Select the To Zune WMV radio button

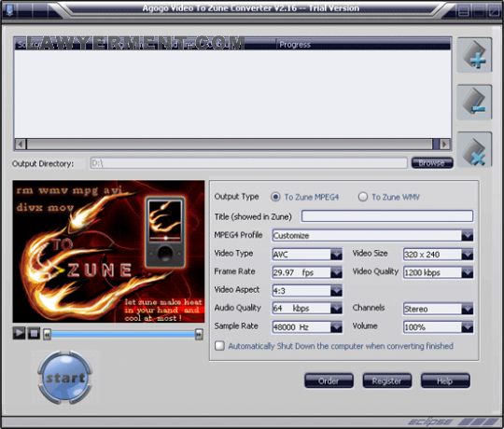click(x=362, y=197)
